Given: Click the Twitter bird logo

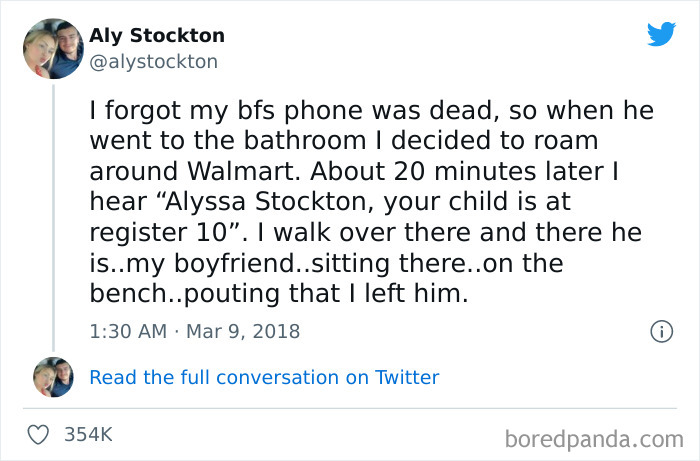Looking at the screenshot, I should [x=661, y=34].
